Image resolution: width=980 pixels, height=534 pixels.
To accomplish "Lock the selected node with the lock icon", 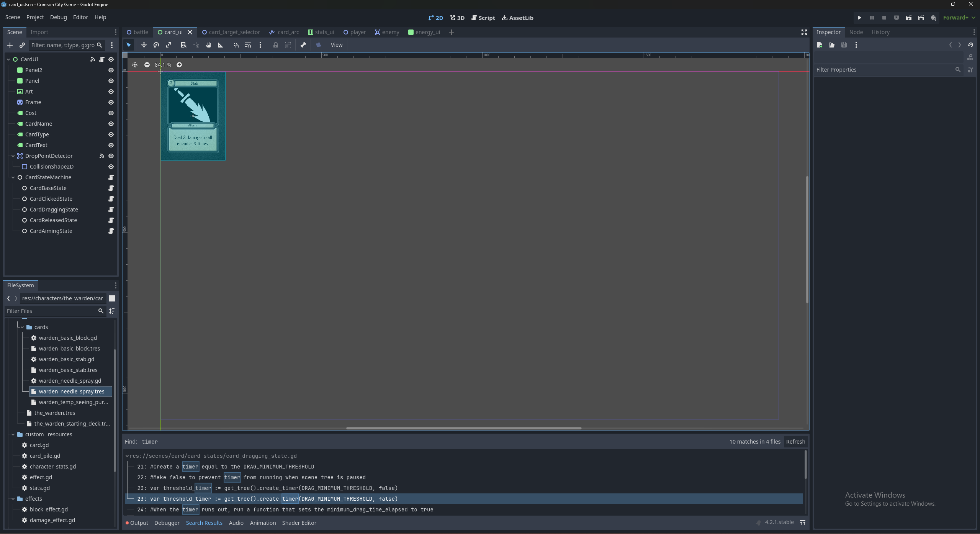I will (x=275, y=45).
